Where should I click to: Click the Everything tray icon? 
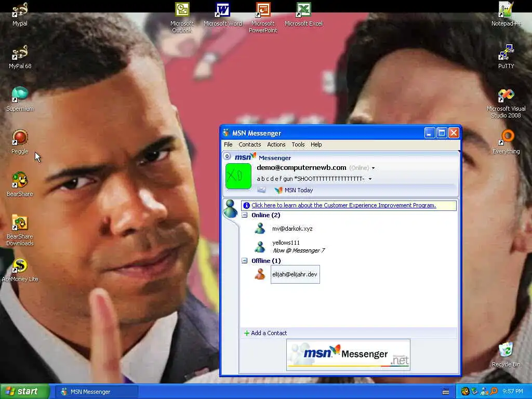(x=494, y=392)
